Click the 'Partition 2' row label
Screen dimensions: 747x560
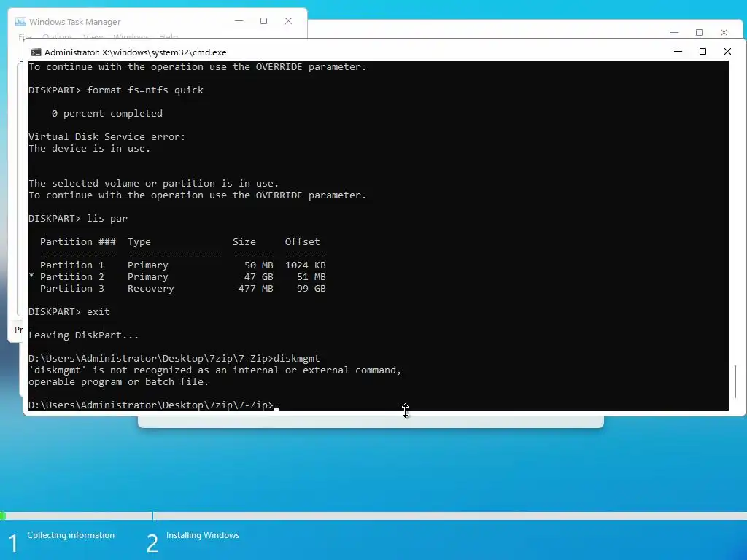point(72,276)
